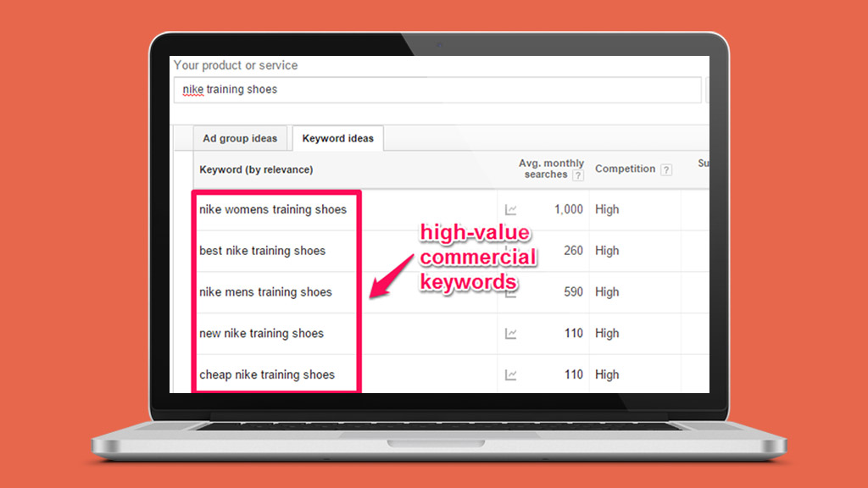The width and height of the screenshot is (868, 488).
Task: Click the 260 monthly searches value
Action: [x=574, y=251]
